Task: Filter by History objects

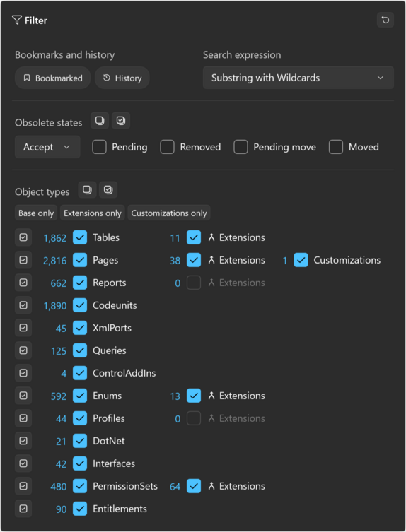Action: click(x=122, y=78)
